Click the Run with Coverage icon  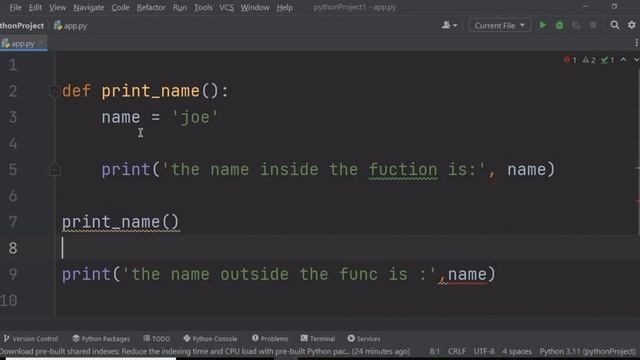(x=576, y=25)
